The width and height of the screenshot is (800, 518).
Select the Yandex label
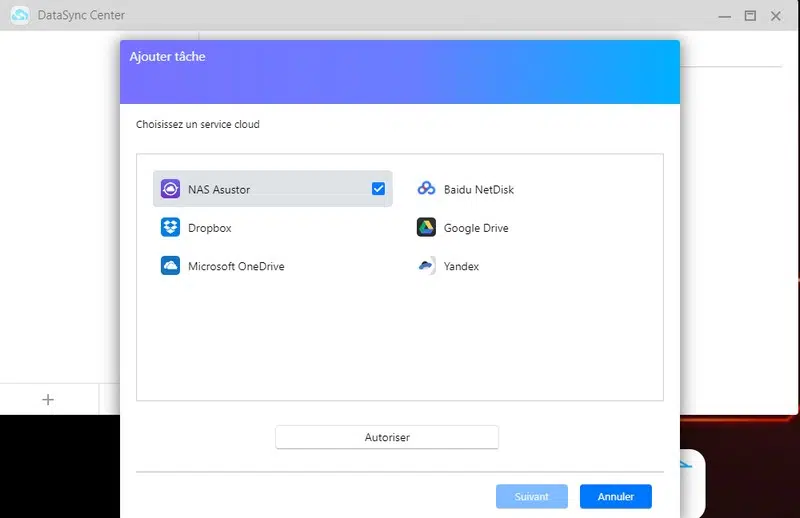pos(461,267)
